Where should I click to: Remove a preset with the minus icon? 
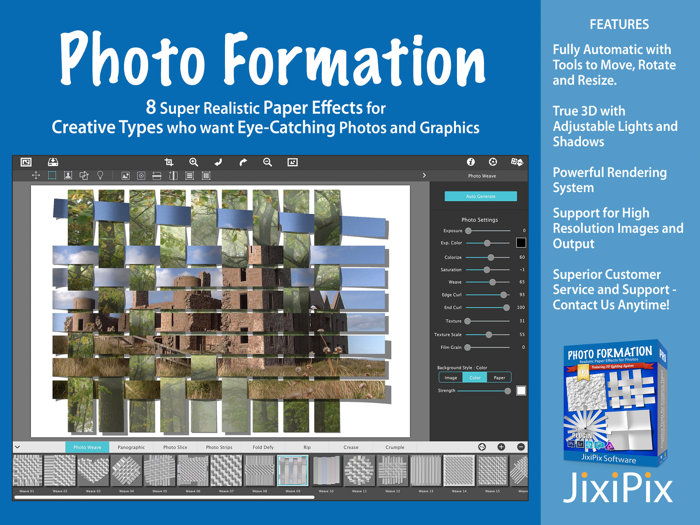point(521,447)
